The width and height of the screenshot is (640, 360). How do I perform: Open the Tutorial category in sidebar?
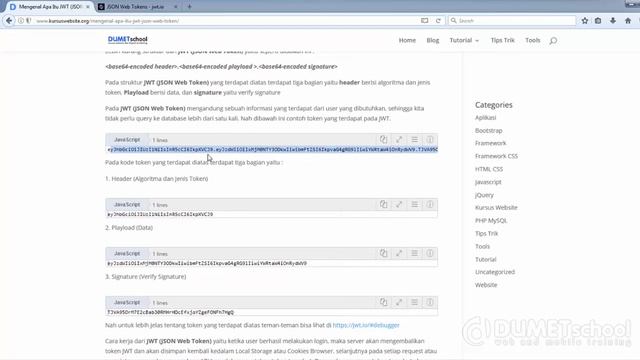coord(485,260)
